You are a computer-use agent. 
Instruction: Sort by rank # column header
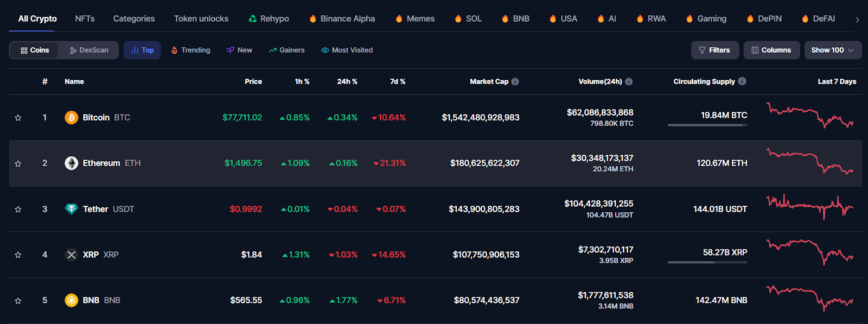click(45, 81)
